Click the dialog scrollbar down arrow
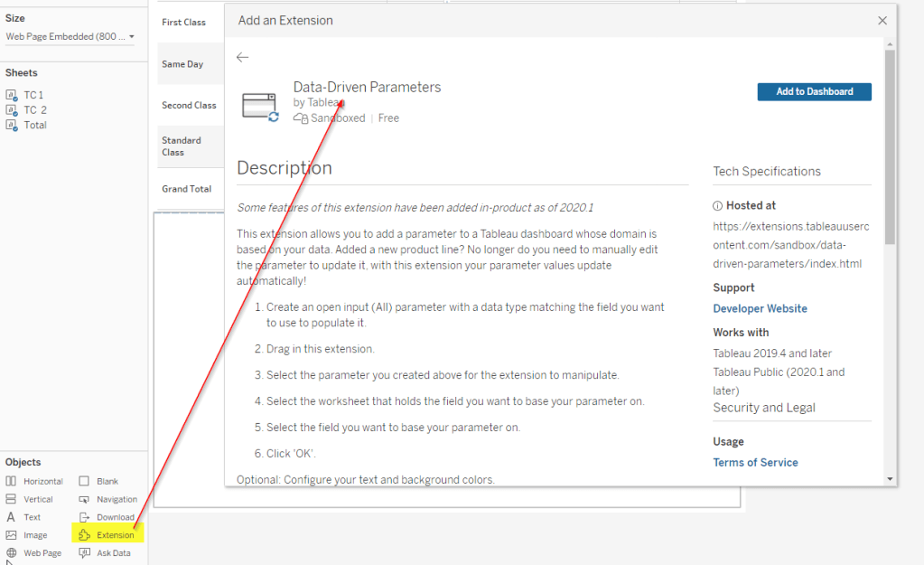The height and width of the screenshot is (565, 924). coord(890,479)
